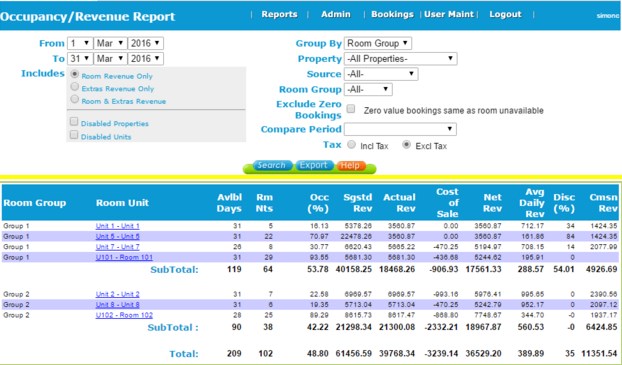Open the Unit 1 - Unit 1 link

pyautogui.click(x=117, y=226)
